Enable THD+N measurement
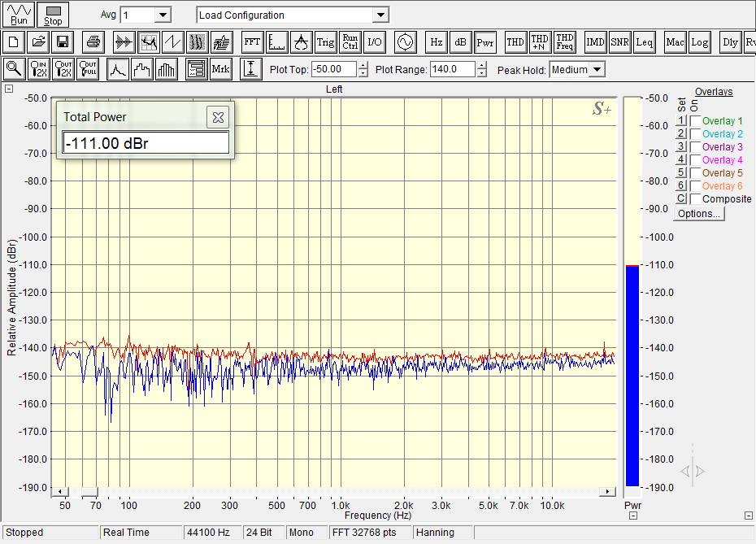756x544 pixels. 540,41
